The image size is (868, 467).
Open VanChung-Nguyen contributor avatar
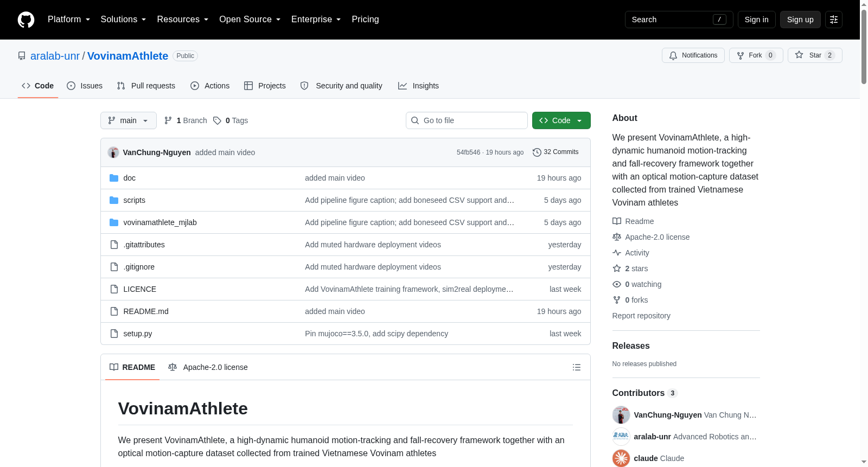pyautogui.click(x=621, y=415)
